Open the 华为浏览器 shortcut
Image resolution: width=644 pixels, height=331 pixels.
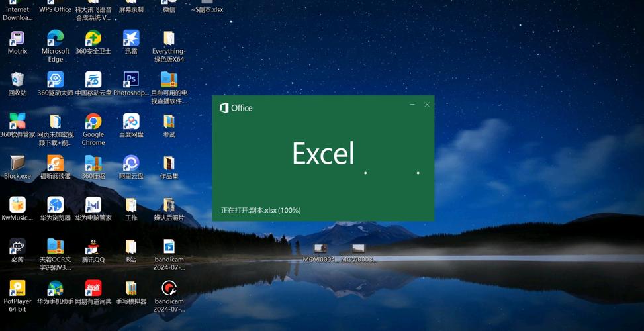[x=56, y=209]
